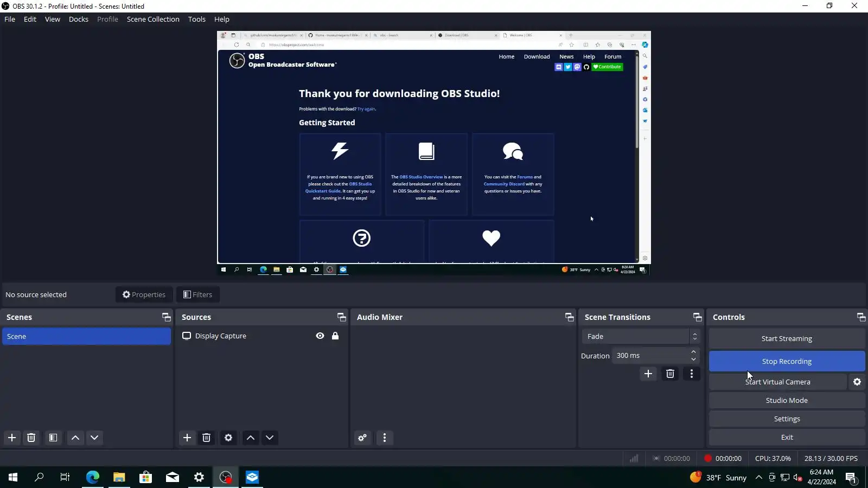Open the Tools menu
This screenshot has height=488, width=868.
pos(197,19)
